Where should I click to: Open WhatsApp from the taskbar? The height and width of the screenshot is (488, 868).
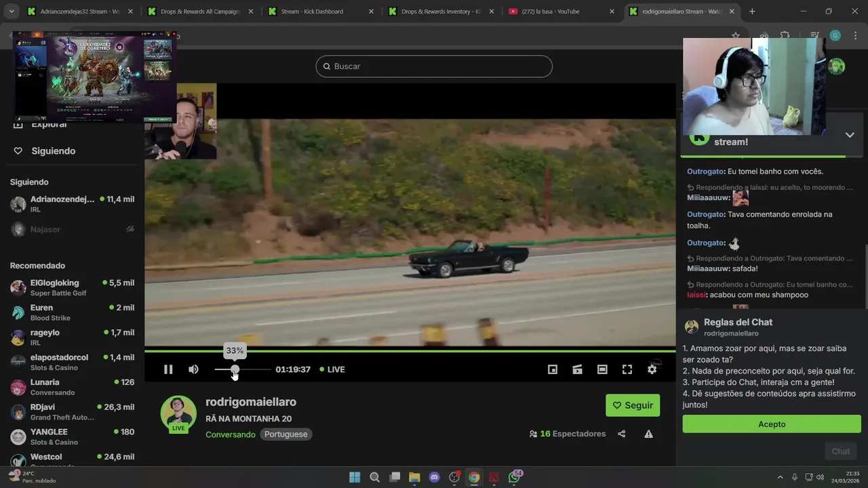coord(514,477)
